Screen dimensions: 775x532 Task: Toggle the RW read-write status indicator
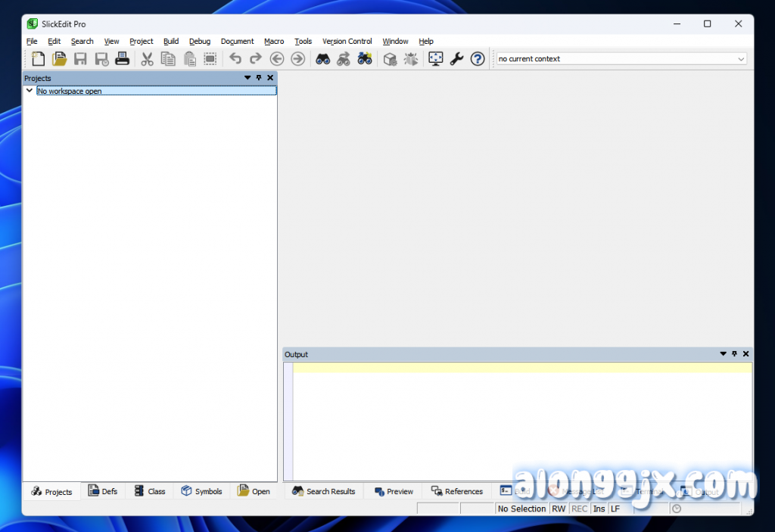[x=559, y=509]
